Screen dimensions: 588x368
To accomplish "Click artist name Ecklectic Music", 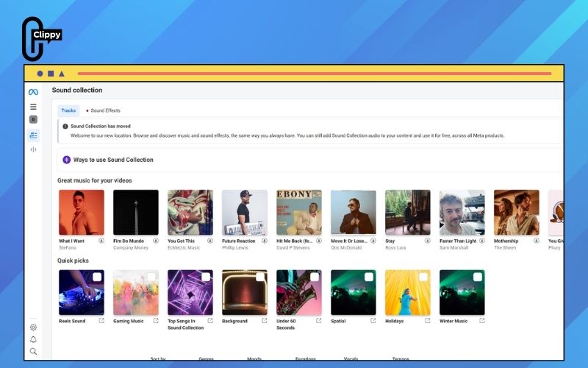I will pyautogui.click(x=184, y=248).
